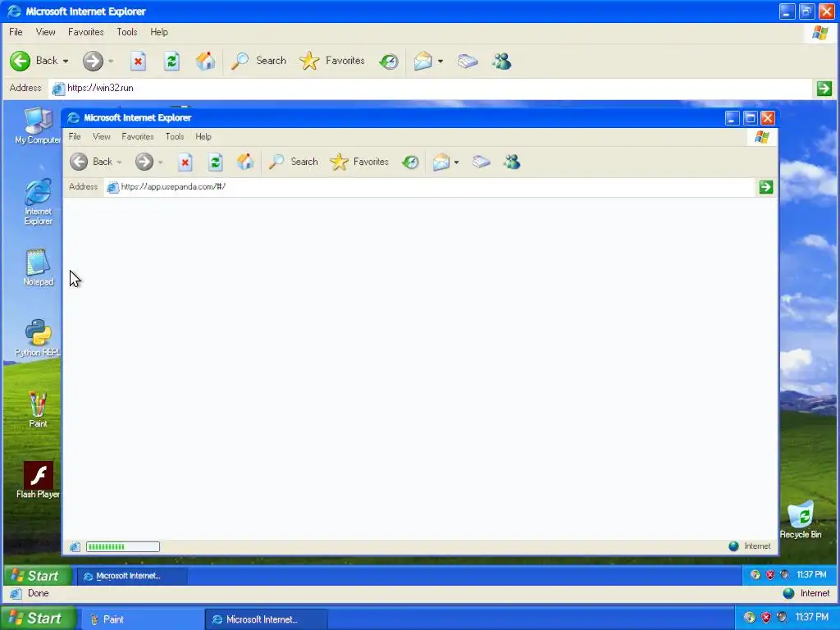The width and height of the screenshot is (840, 630).
Task: Select Microsoft Internet button in inner taskbar
Action: tap(132, 576)
